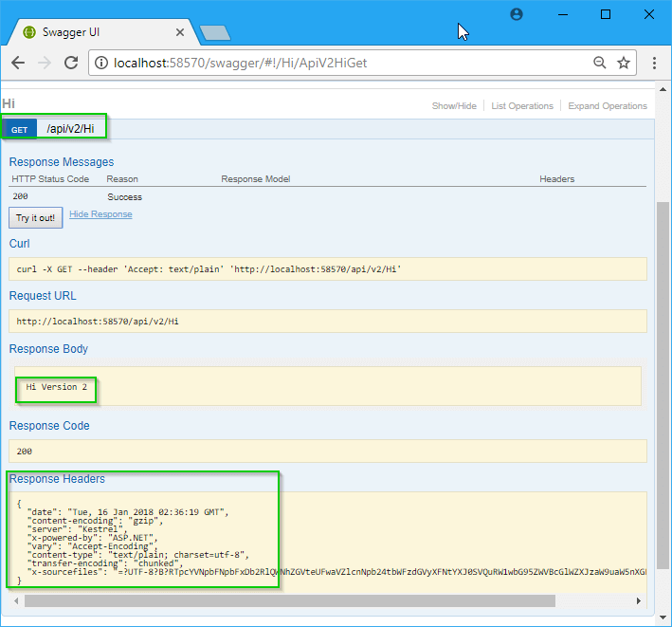Image resolution: width=672 pixels, height=627 pixels.
Task: Bookmark this page with the star icon
Action: click(624, 63)
